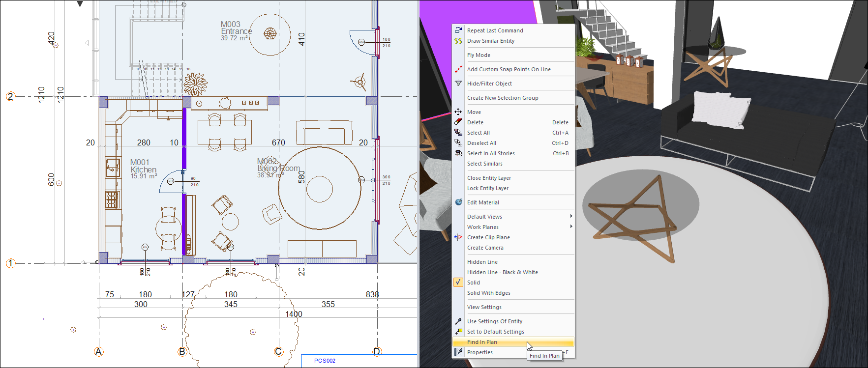Click the Repeat Last Command icon
This screenshot has width=868, height=368.
point(458,30)
